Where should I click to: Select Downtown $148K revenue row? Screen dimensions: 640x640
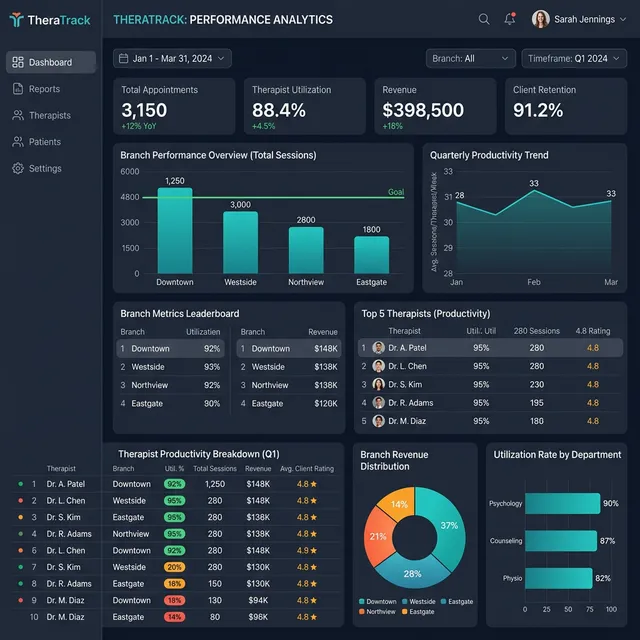click(x=289, y=349)
